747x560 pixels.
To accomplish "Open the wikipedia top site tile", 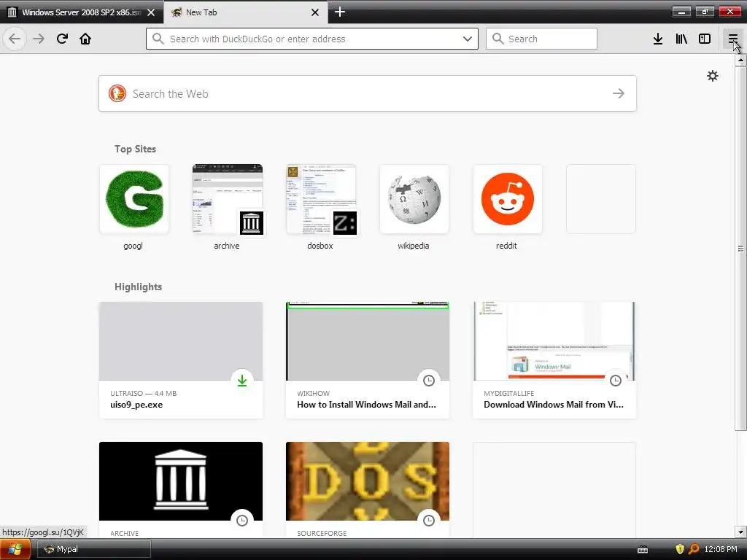I will [x=414, y=199].
